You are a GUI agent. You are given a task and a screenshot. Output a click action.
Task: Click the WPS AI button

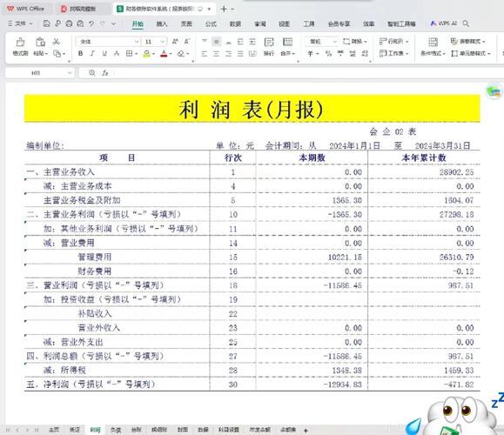point(444,23)
